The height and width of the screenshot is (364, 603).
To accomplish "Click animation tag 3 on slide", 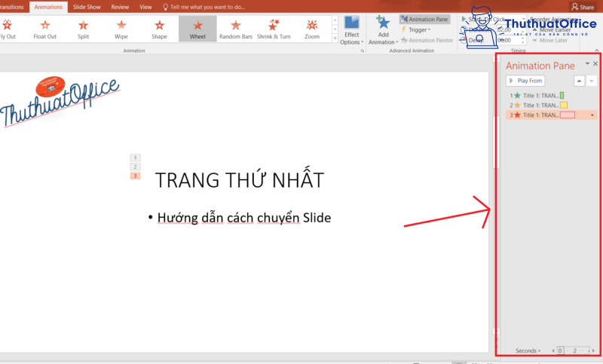I will coord(135,176).
